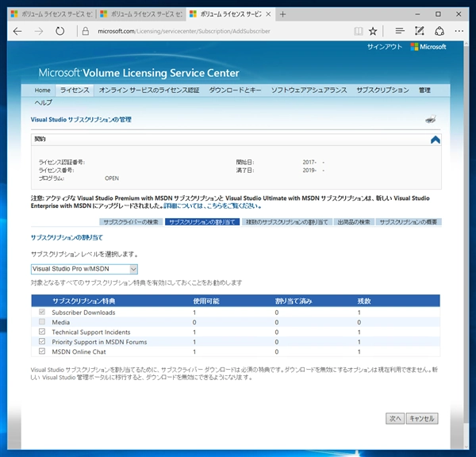Open the Hub lines icon
476x457 pixels.
point(400,31)
